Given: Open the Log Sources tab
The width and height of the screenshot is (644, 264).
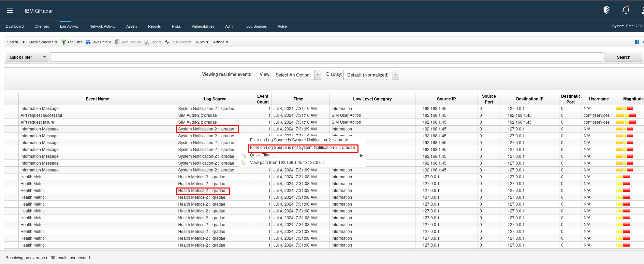Looking at the screenshot, I should tap(257, 26).
